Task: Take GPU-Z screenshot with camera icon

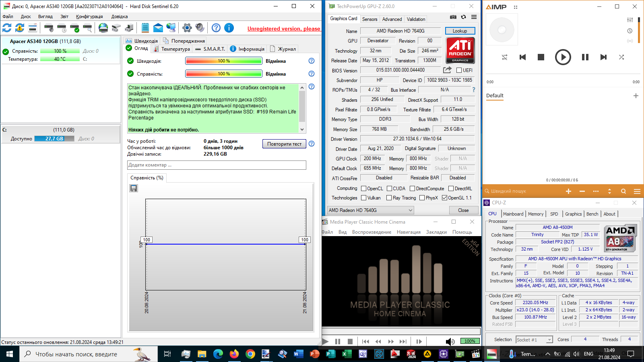Action: click(x=453, y=17)
